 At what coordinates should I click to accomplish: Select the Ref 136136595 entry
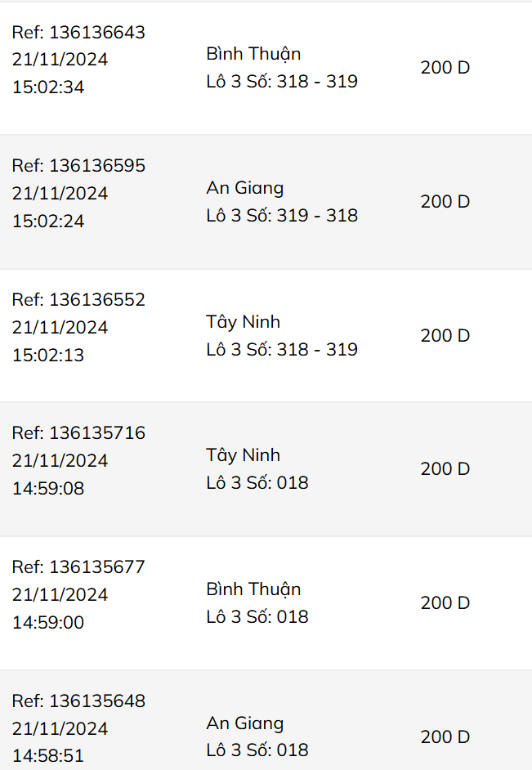click(x=78, y=166)
